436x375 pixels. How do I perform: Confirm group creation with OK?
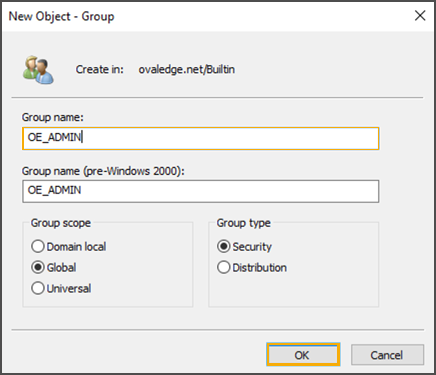click(x=303, y=355)
